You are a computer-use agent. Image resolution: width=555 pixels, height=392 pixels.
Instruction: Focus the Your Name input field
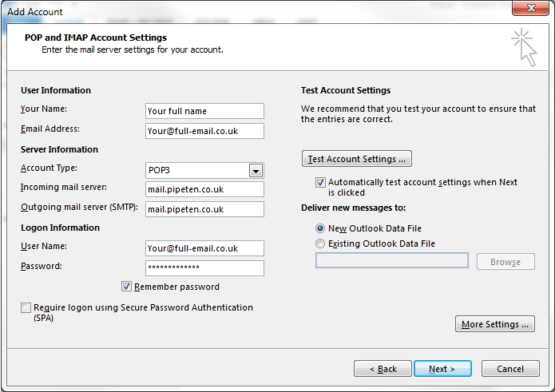(204, 111)
